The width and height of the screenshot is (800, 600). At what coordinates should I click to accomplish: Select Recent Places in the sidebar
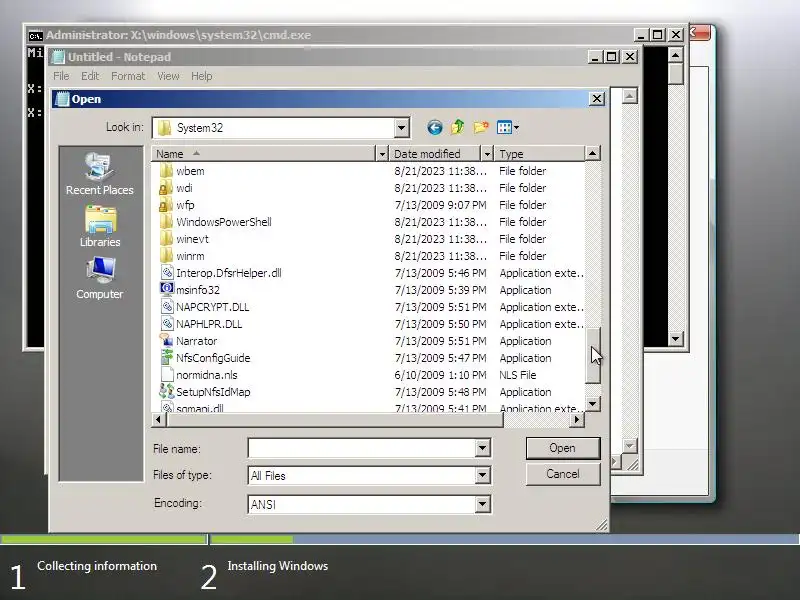click(99, 173)
